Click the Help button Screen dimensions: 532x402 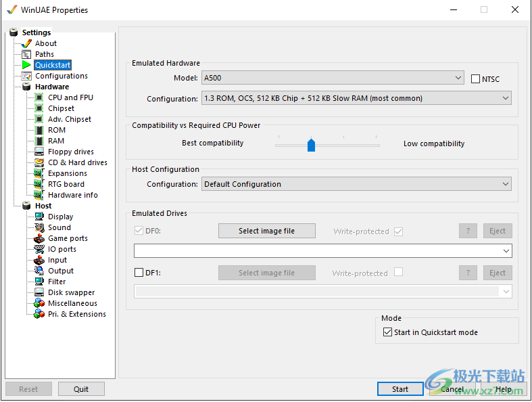pos(504,389)
